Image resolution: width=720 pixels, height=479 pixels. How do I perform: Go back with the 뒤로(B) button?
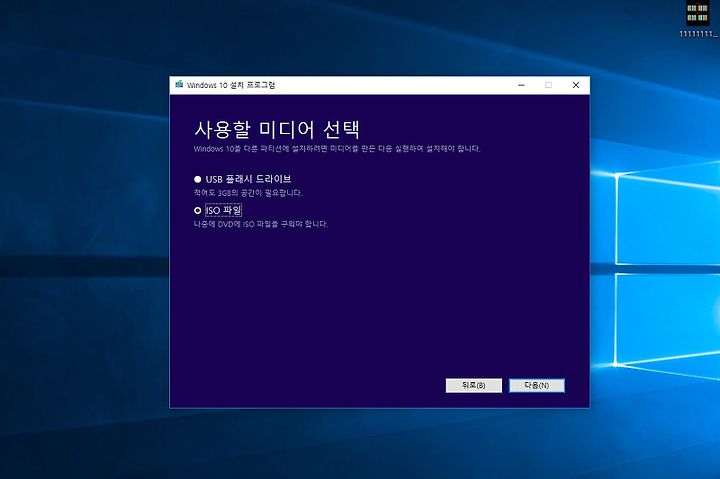pyautogui.click(x=473, y=385)
